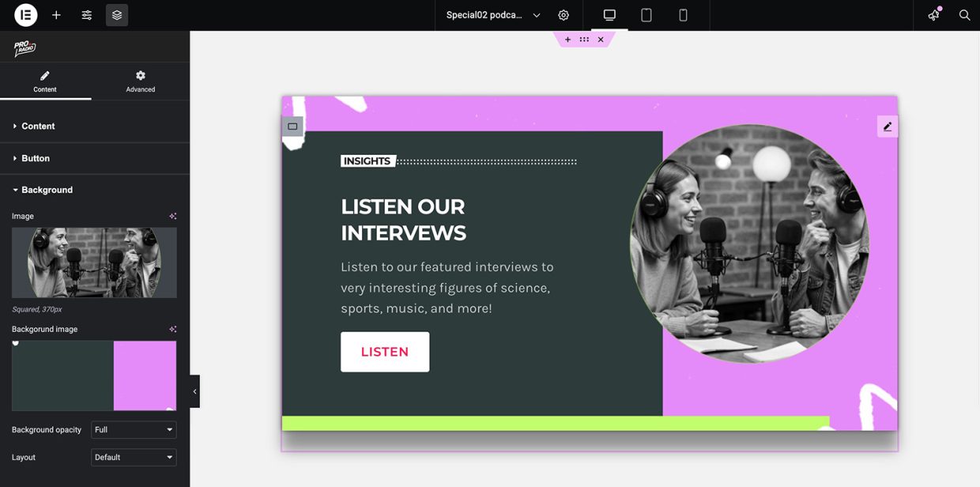Open site settings sliders icon
Screen dimensions: 980x487
coord(87,15)
